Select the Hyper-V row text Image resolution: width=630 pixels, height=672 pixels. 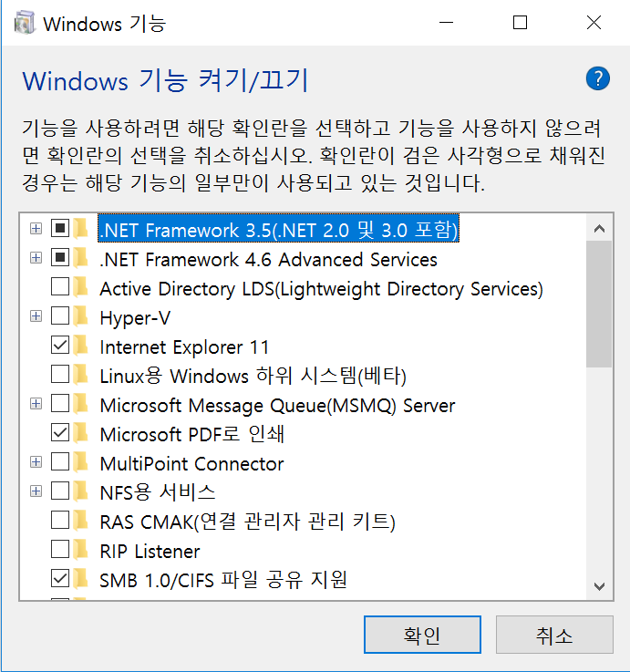pos(135,318)
